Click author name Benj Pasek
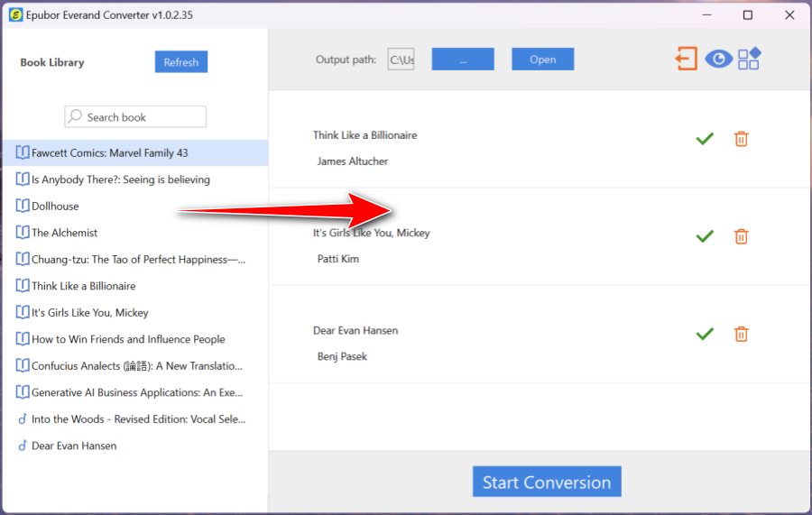Screen dimensions: 812x515 342,356
